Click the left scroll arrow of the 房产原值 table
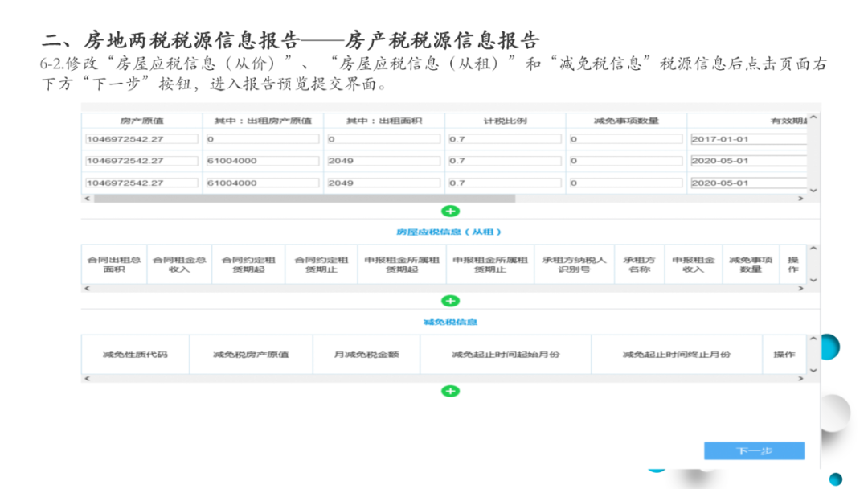This screenshot has height=489, width=868. 87,199
